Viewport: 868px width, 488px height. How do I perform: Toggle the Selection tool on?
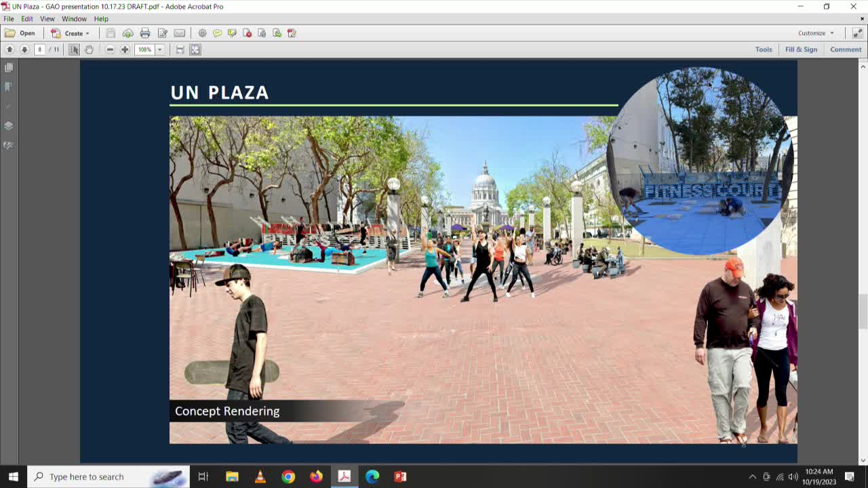[75, 49]
